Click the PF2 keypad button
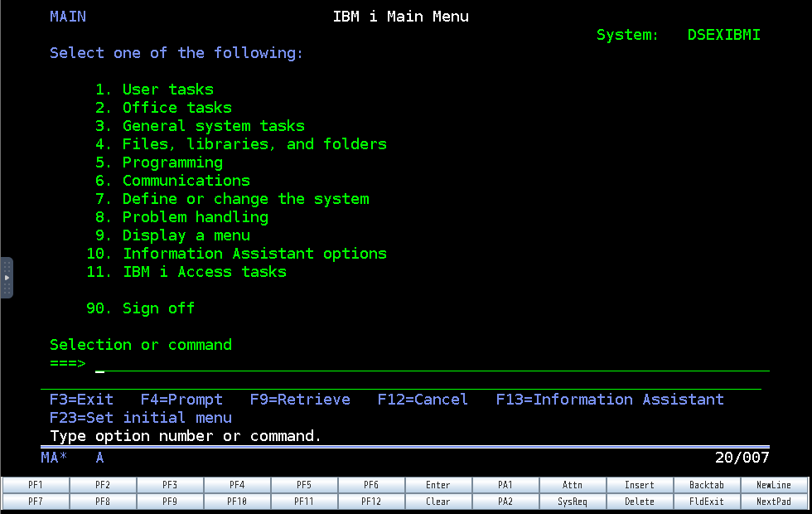812x514 pixels. (103, 485)
